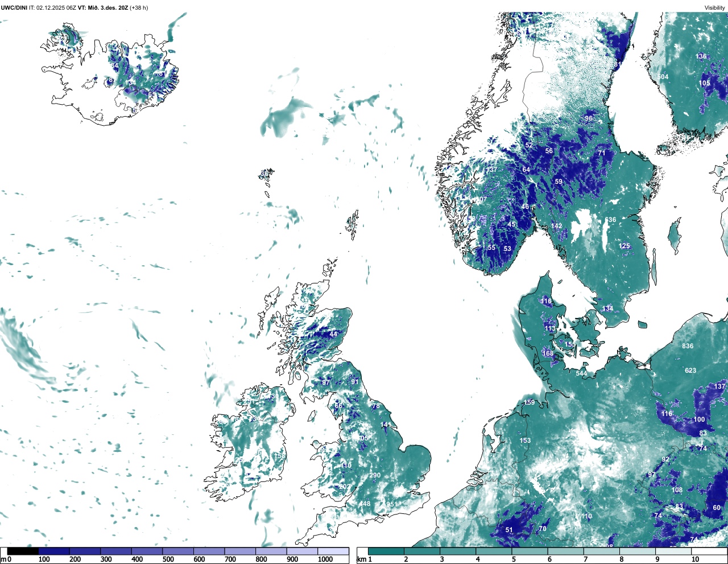The width and height of the screenshot is (728, 564).
Task: Click the "55" visibility value in southern Norway
Action: click(x=492, y=248)
